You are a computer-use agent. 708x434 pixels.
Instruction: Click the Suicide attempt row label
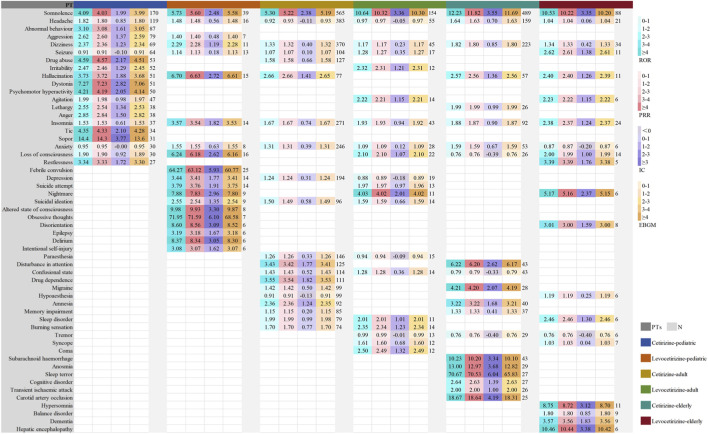point(55,186)
